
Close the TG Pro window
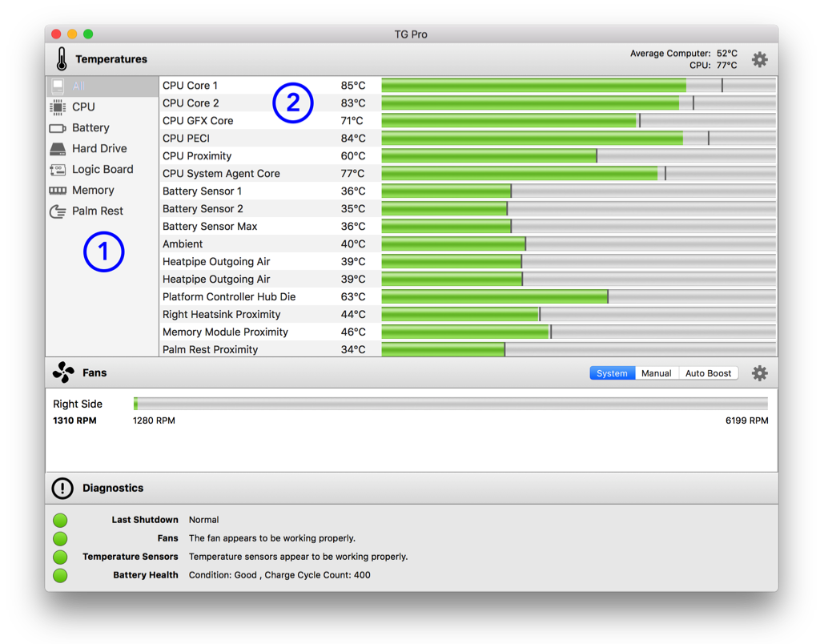point(56,34)
